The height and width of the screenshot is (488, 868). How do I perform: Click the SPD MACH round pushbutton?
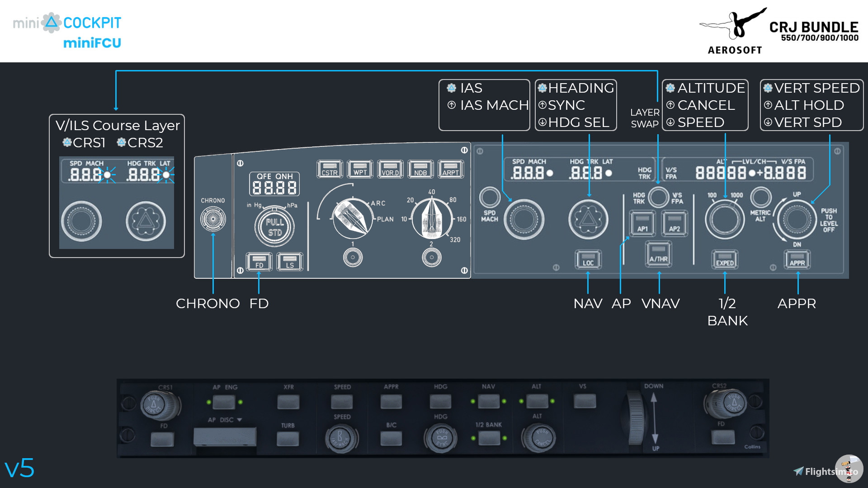[490, 197]
